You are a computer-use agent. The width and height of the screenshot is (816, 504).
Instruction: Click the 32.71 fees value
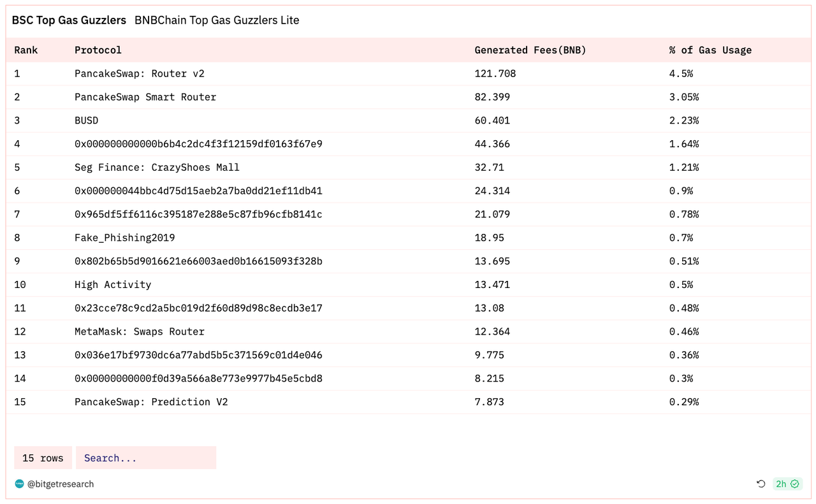click(x=489, y=168)
